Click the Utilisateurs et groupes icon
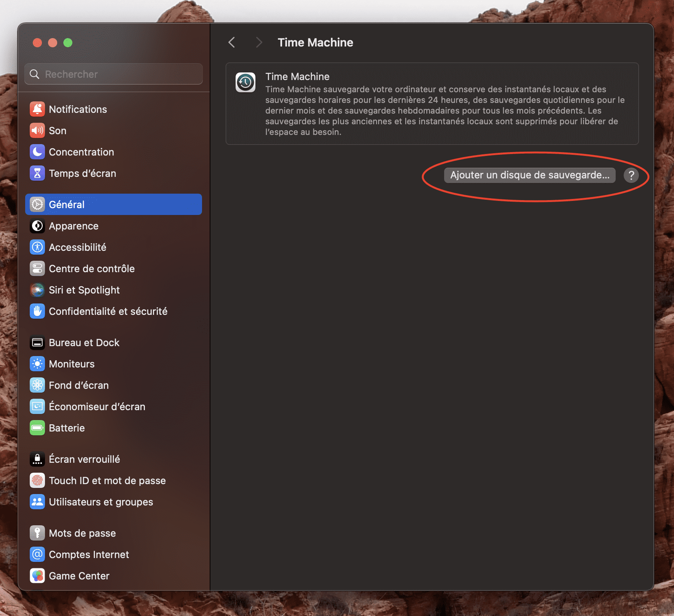 [x=37, y=502]
